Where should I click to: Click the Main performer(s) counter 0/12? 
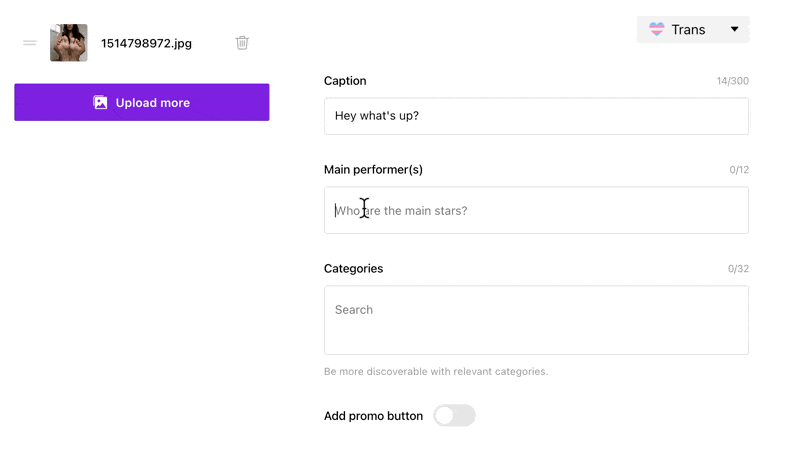click(x=739, y=170)
